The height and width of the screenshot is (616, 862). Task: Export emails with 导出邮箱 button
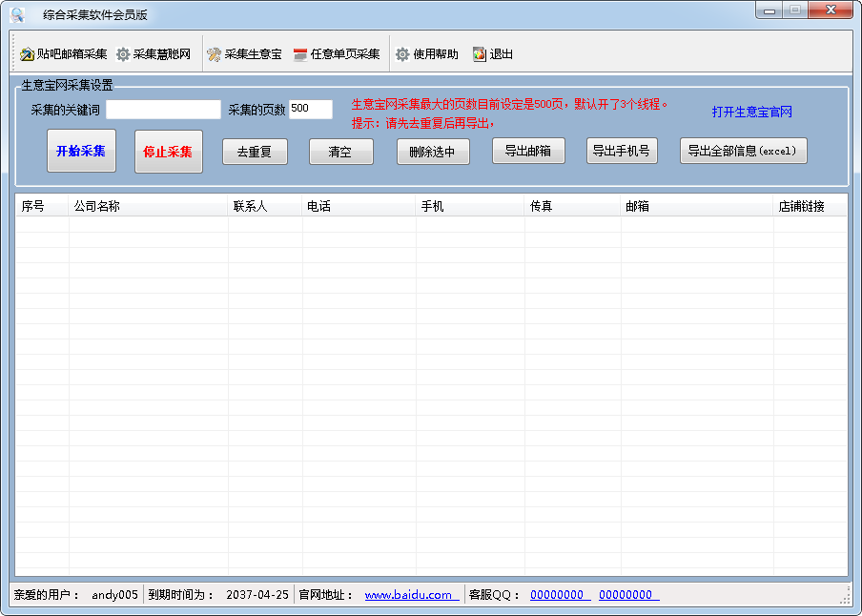pos(528,151)
